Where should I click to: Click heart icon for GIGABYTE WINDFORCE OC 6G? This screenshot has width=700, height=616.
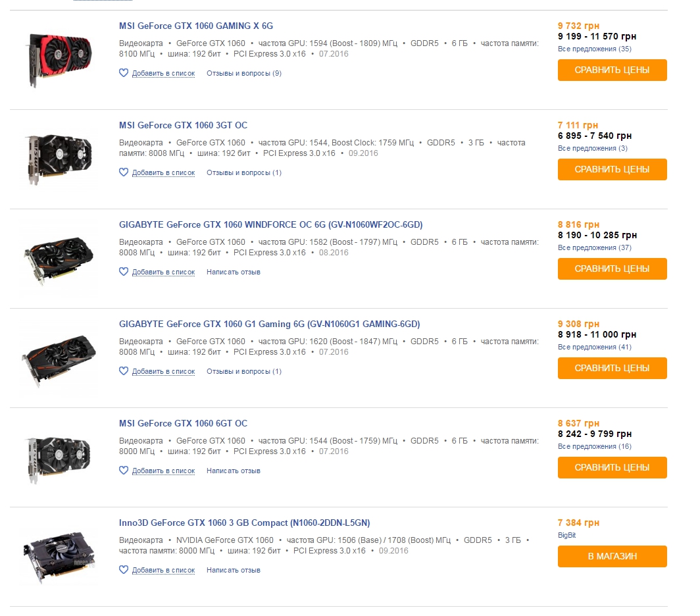[123, 272]
